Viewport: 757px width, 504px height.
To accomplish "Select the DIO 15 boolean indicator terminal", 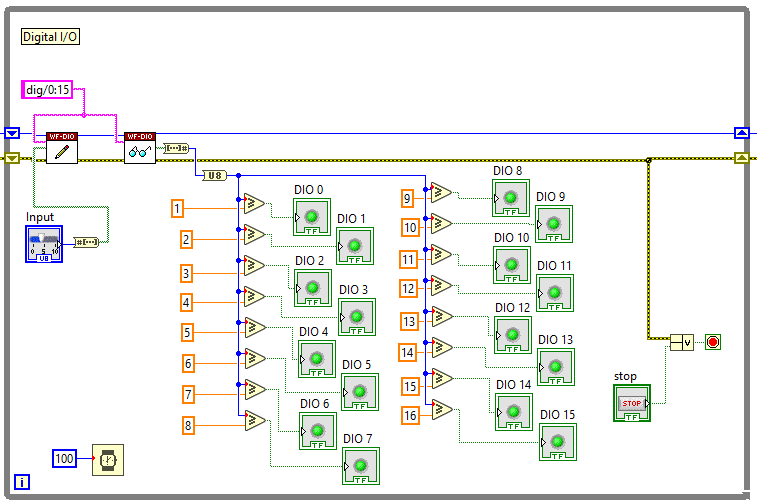I will [x=558, y=442].
